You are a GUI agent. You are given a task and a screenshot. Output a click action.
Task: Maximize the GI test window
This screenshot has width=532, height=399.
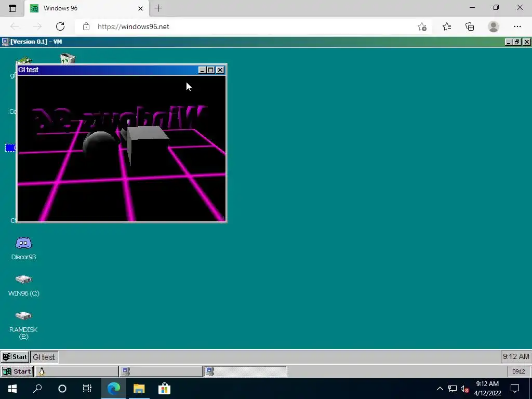click(211, 70)
